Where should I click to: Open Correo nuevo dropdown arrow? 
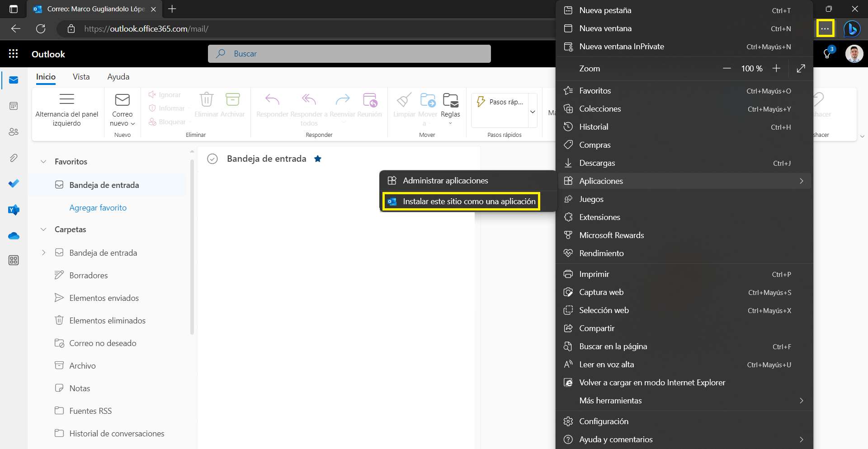click(133, 123)
